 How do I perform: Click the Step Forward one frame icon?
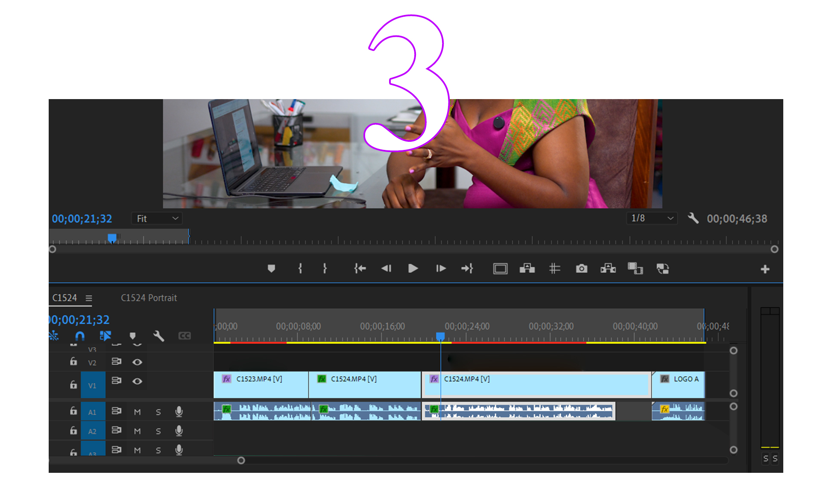(x=441, y=268)
